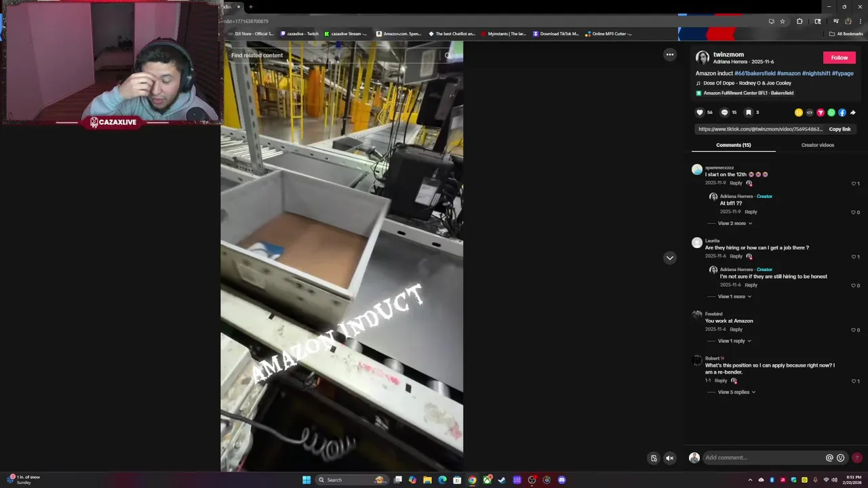The image size is (868, 488).
Task: Follow twinzmom
Action: 839,58
